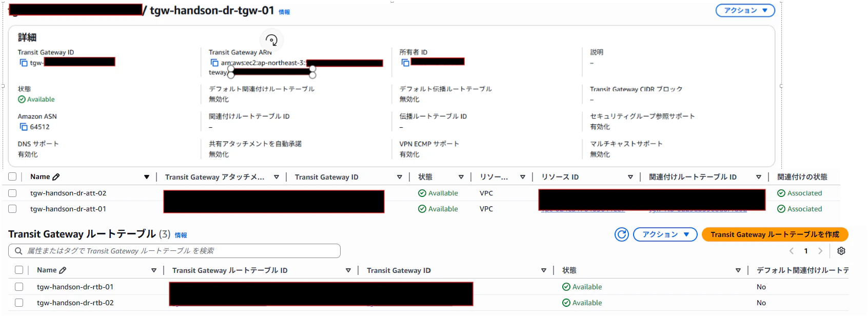
Task: Select tgw-handson-dr-att-02 name text
Action: point(68,193)
